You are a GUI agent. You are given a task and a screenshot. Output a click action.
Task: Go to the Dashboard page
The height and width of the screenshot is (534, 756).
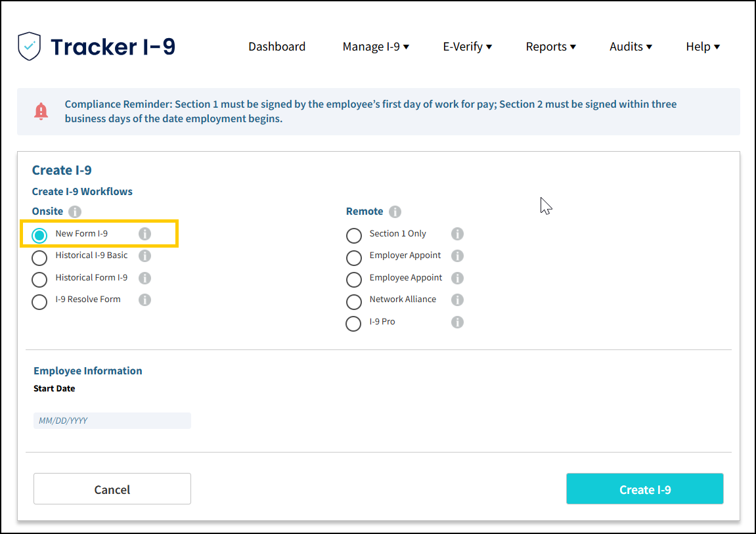click(x=277, y=46)
